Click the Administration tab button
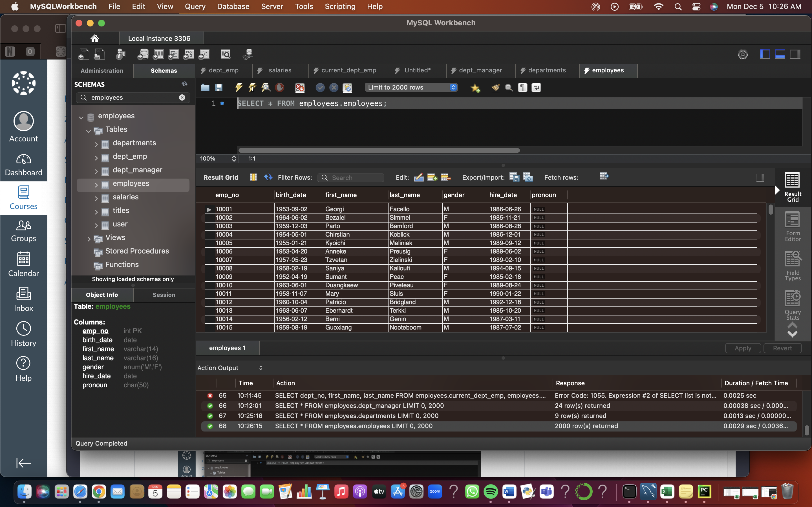 (102, 71)
